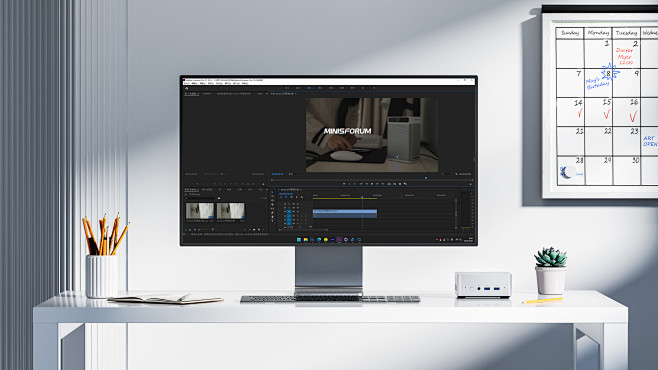The height and width of the screenshot is (370, 658).
Task: Click the Play button in program monitor
Action: (x=372, y=184)
